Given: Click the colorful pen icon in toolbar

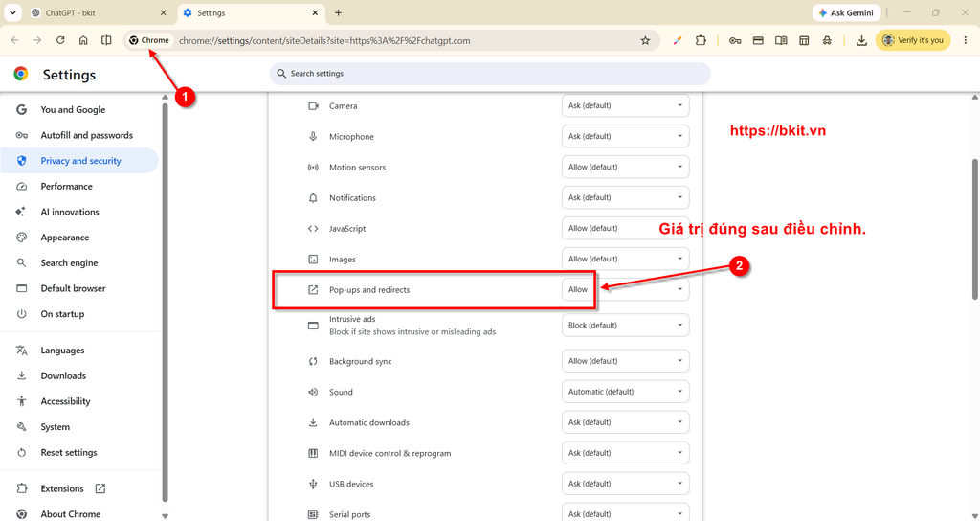Looking at the screenshot, I should pos(677,40).
